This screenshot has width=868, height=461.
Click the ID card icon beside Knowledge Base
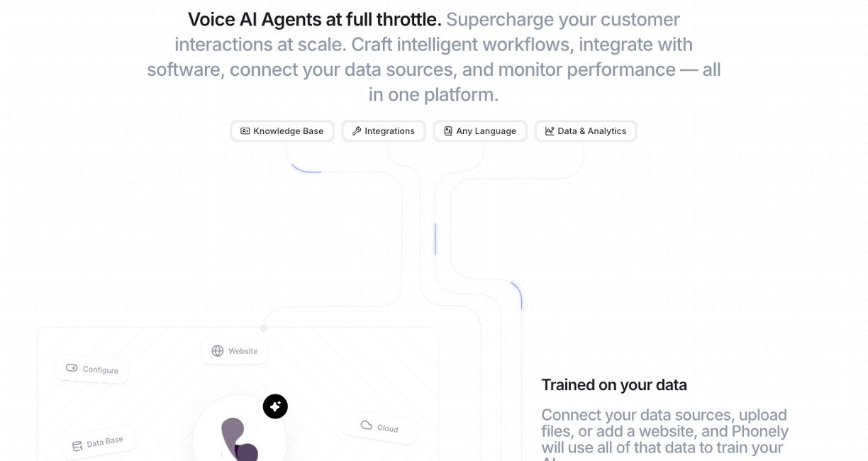[245, 131]
